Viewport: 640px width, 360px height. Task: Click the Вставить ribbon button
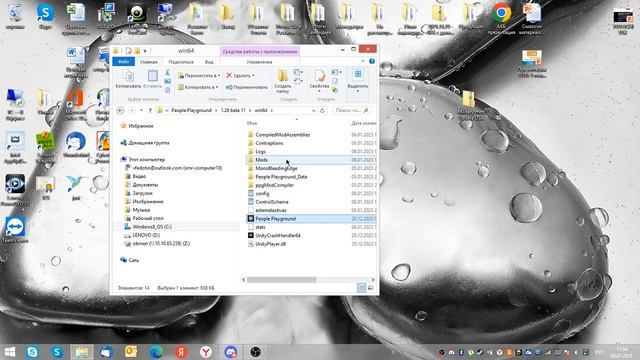153,79
